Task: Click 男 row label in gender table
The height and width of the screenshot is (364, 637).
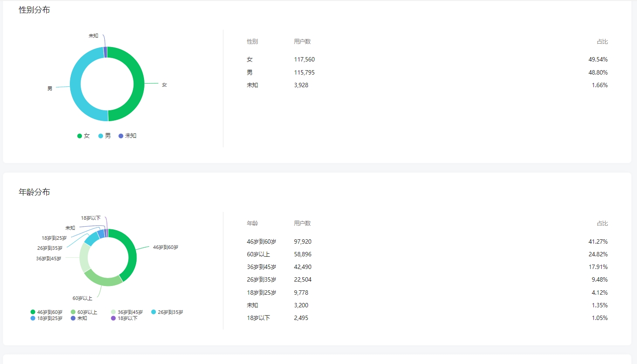Action: [250, 72]
